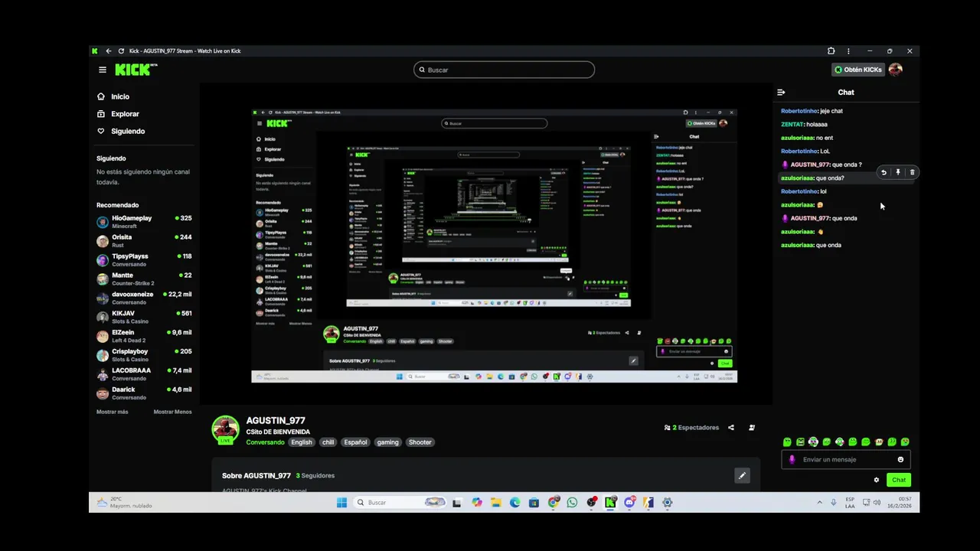Click the 2 Espectadores viewer count
The image size is (980, 551).
coord(691,428)
